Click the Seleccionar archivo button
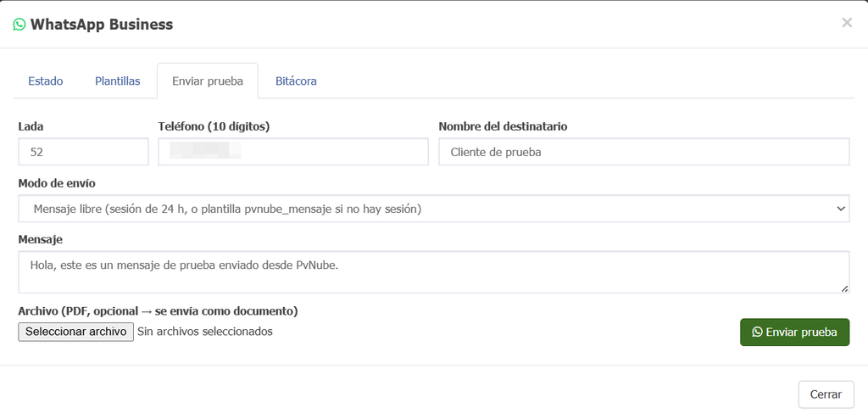The image size is (868, 419). coord(75,332)
